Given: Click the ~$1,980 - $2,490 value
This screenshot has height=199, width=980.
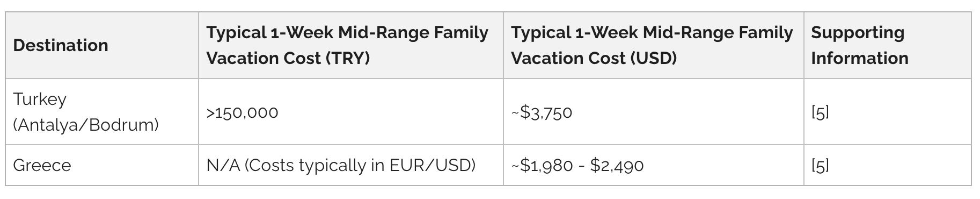Looking at the screenshot, I should tap(577, 165).
